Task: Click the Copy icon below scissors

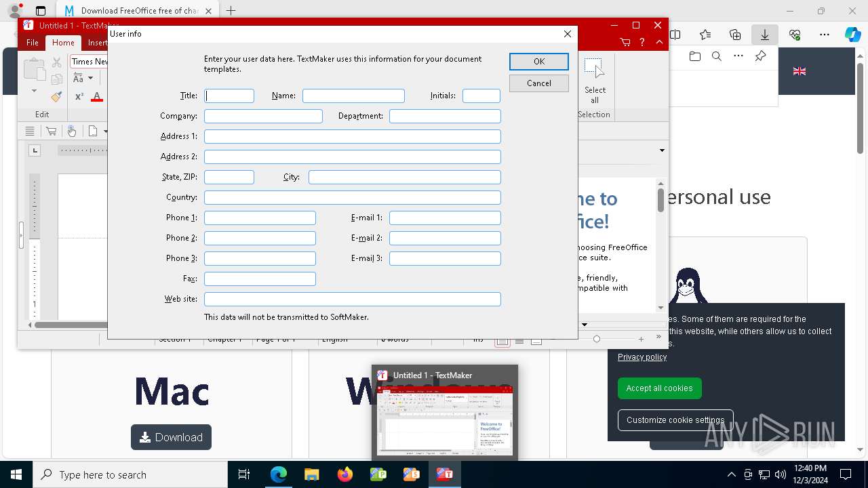Action: tap(57, 79)
